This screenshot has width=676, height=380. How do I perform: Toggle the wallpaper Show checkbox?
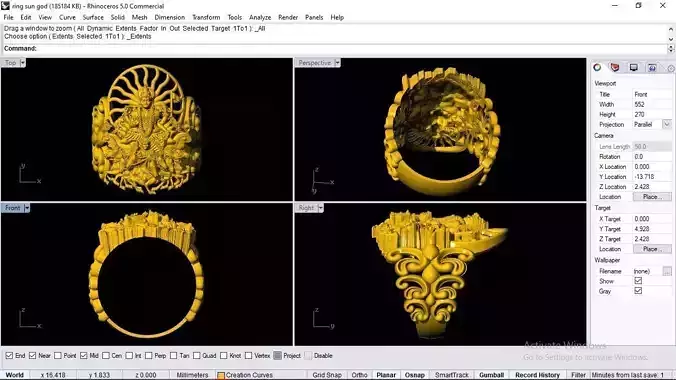point(638,280)
